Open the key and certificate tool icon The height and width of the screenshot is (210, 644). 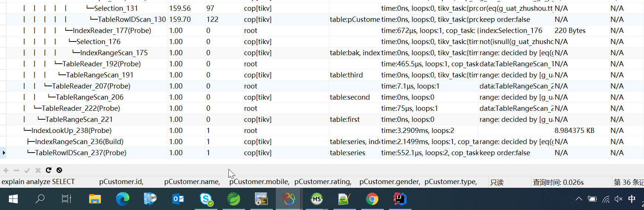pyautogui.click(x=261, y=199)
